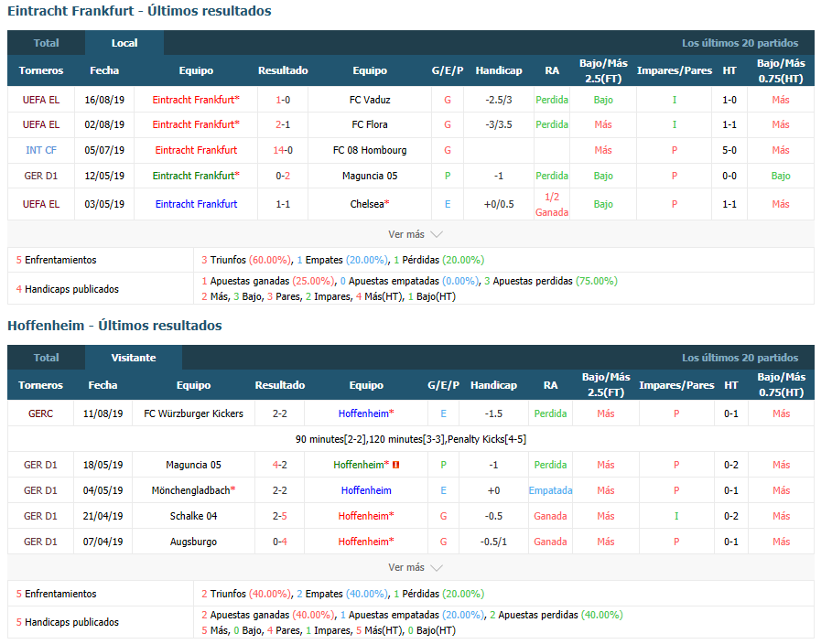This screenshot has width=832, height=644.
Task: Click the 4-2 result for Maguncia 05 vs Hoffenheim
Action: 280,465
